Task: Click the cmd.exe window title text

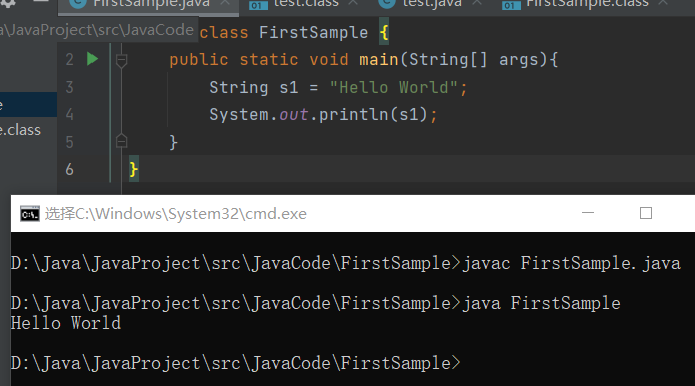Action: [x=176, y=214]
